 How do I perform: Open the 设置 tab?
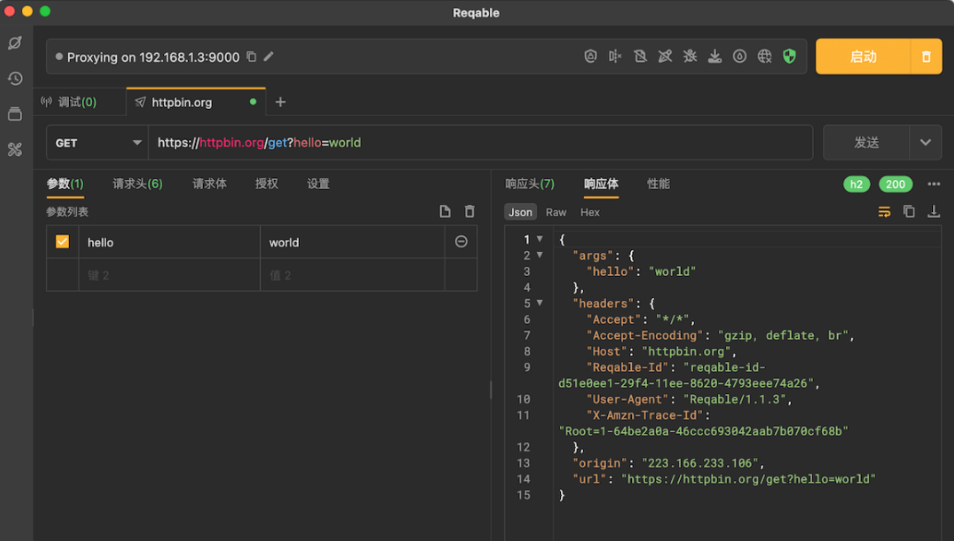tap(318, 184)
